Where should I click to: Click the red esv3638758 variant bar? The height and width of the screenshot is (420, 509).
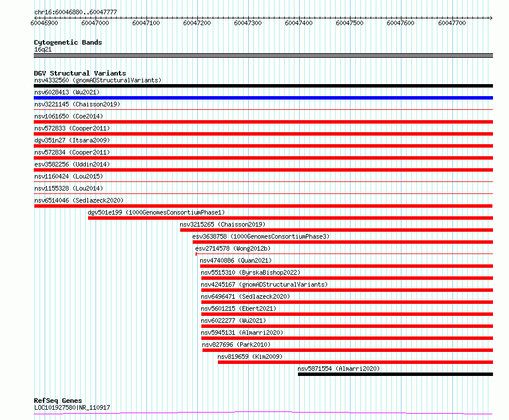(343, 242)
